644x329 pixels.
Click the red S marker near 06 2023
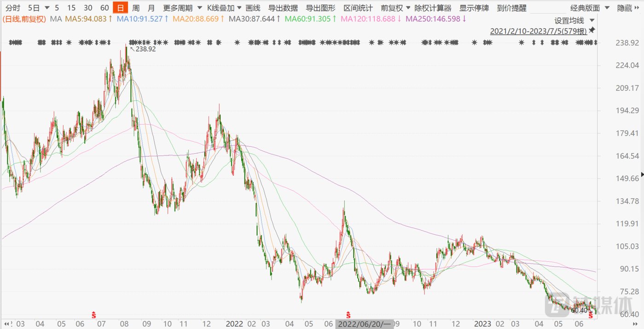click(591, 315)
